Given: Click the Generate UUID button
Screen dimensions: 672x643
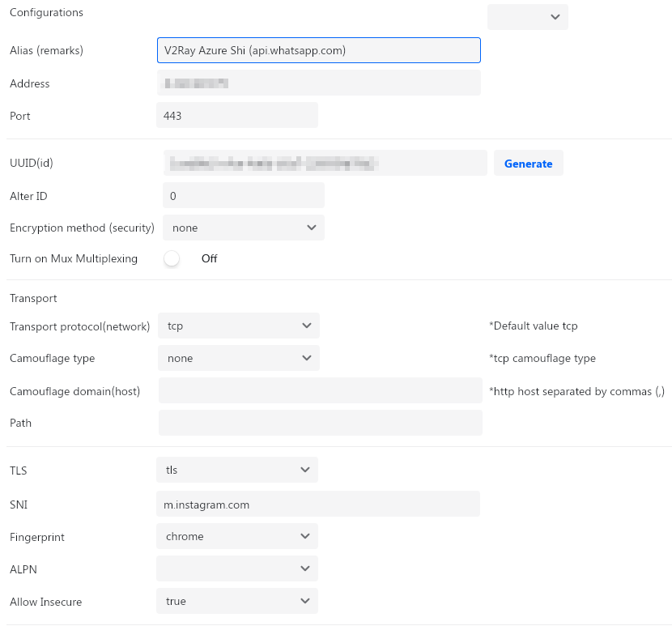Looking at the screenshot, I should (x=528, y=164).
